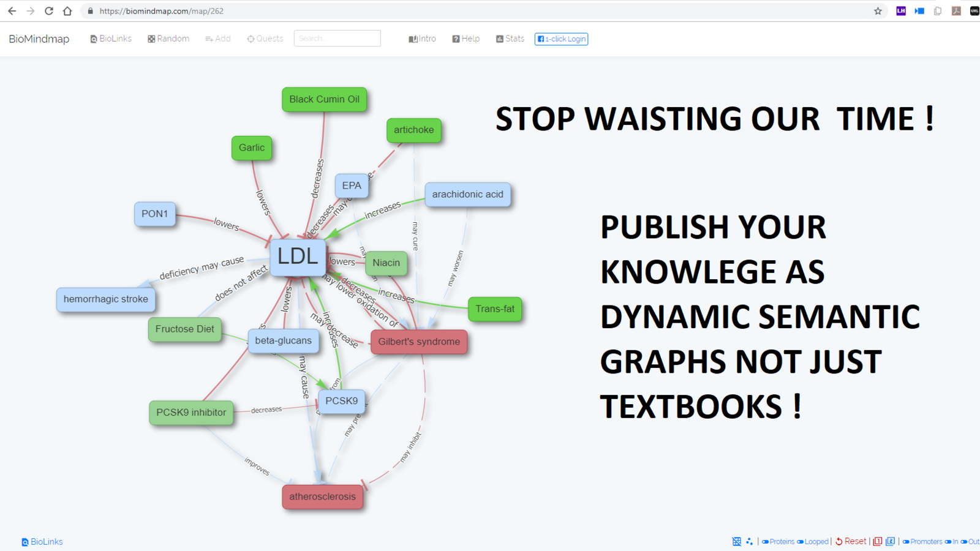Select the grid layout icon in status bar
The image size is (980, 551).
click(737, 541)
